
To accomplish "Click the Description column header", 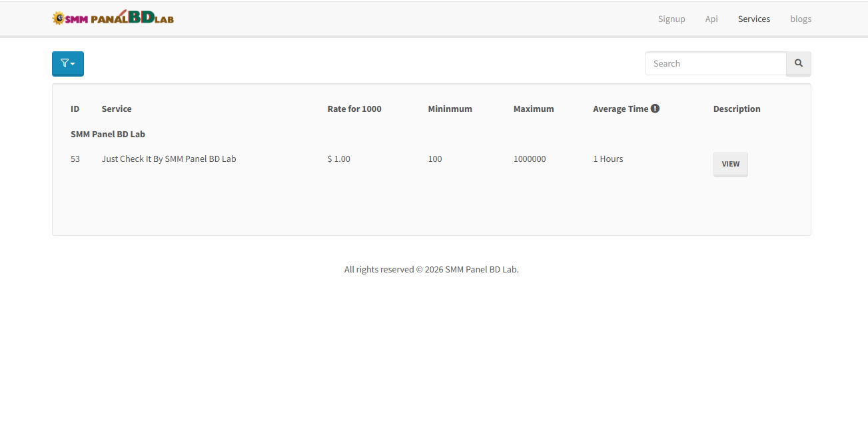I will tap(736, 109).
